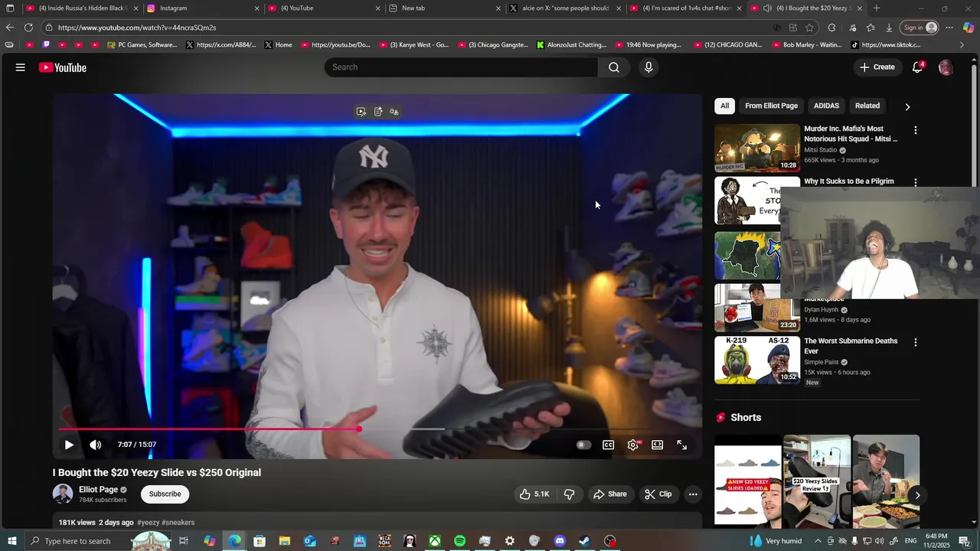
Task: Create a Clip from the video
Action: click(x=658, y=494)
